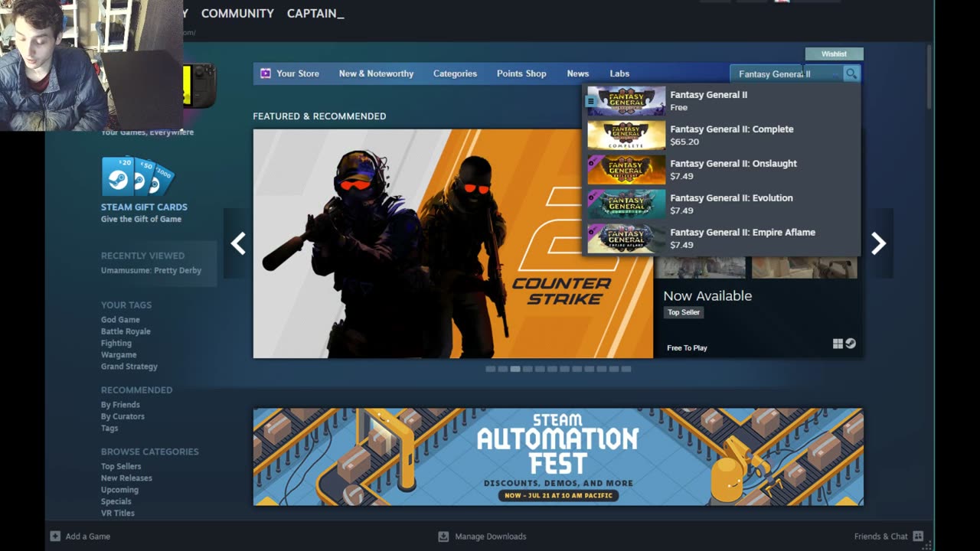Screen dimensions: 980x551
Task: Go to previous featured carousel slide
Action: (x=238, y=243)
